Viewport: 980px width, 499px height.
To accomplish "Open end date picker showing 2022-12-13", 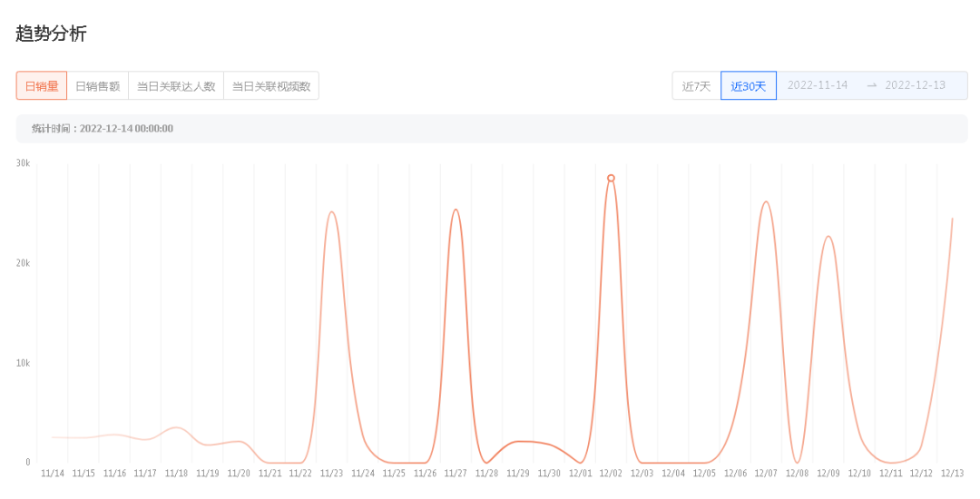I will pos(915,85).
